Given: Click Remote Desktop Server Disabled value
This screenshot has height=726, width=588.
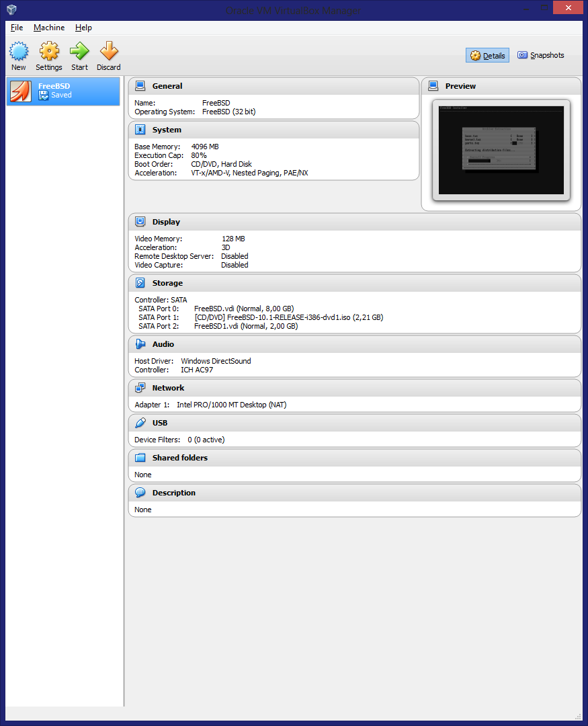Looking at the screenshot, I should 235,257.
